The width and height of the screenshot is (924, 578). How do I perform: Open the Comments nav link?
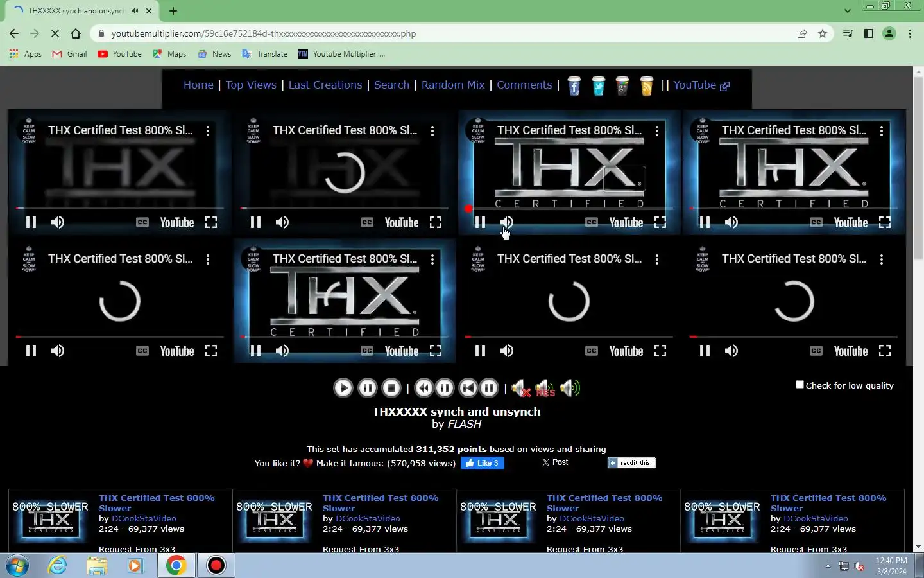pyautogui.click(x=524, y=85)
